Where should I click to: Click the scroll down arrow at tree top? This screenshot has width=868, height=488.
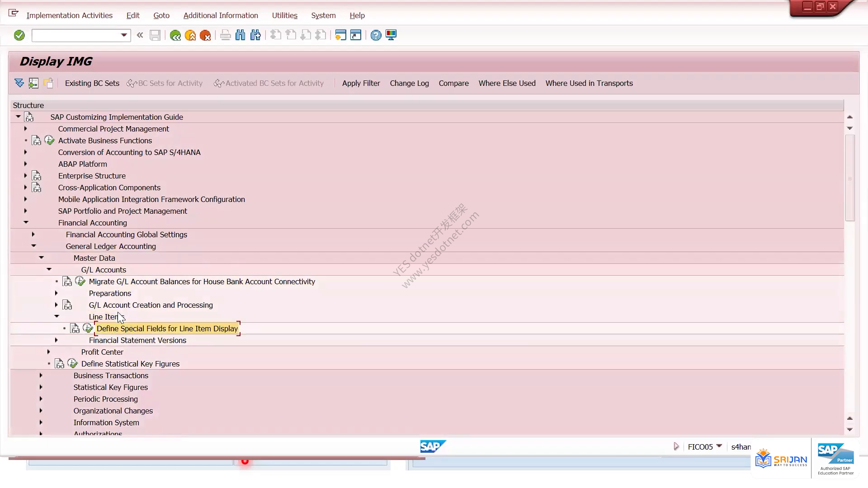click(850, 128)
